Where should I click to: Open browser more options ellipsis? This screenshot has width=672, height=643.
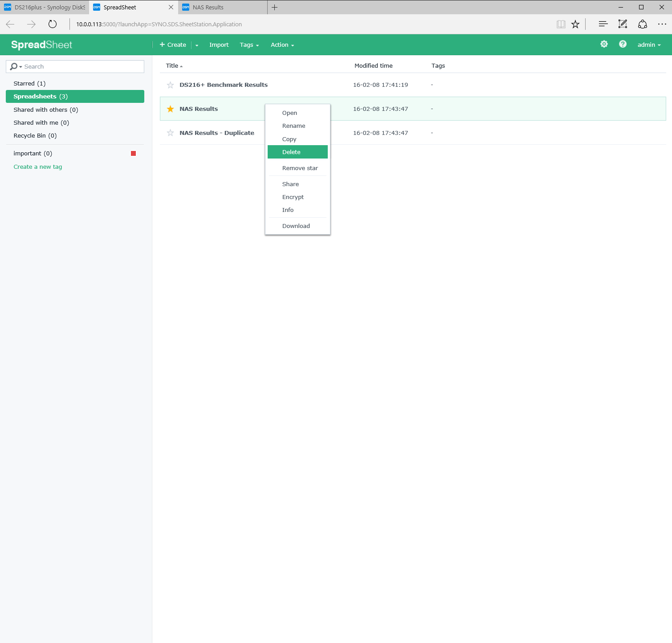[x=662, y=24]
